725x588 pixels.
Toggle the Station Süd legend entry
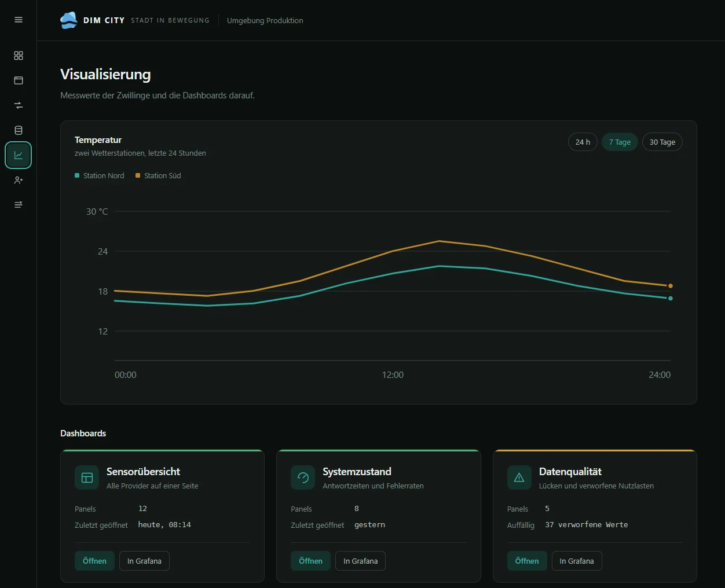point(158,175)
